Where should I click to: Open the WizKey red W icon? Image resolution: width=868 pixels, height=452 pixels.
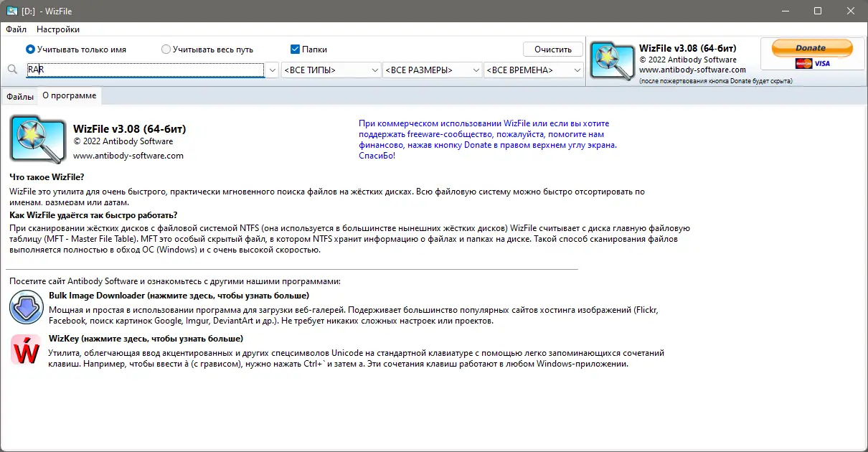(27, 350)
